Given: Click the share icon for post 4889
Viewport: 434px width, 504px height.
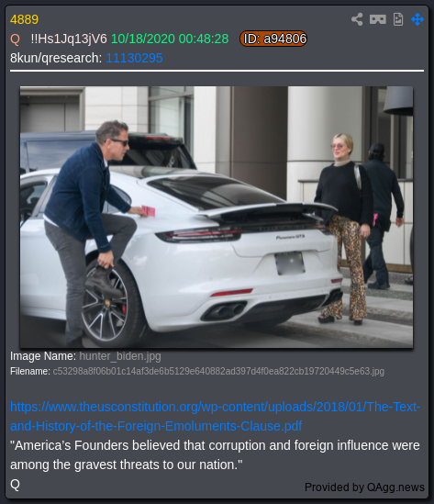Looking at the screenshot, I should pyautogui.click(x=357, y=19).
